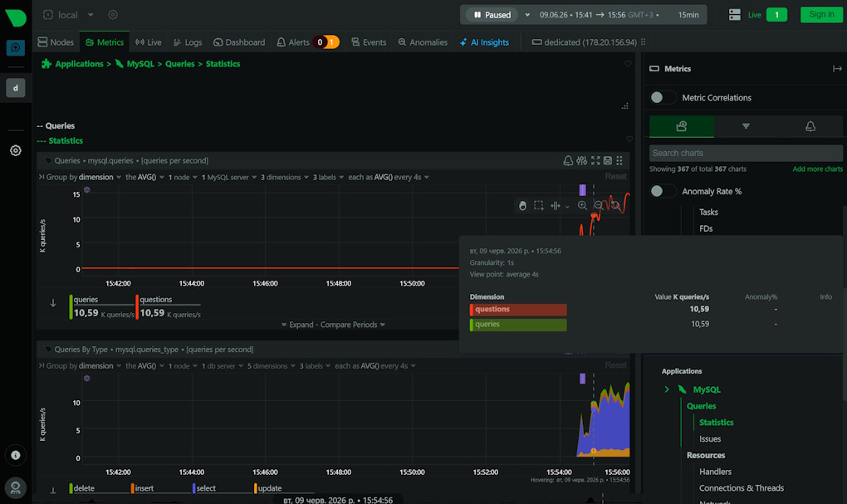Expand Queries chart to fullscreen
The width and height of the screenshot is (847, 504).
point(595,160)
